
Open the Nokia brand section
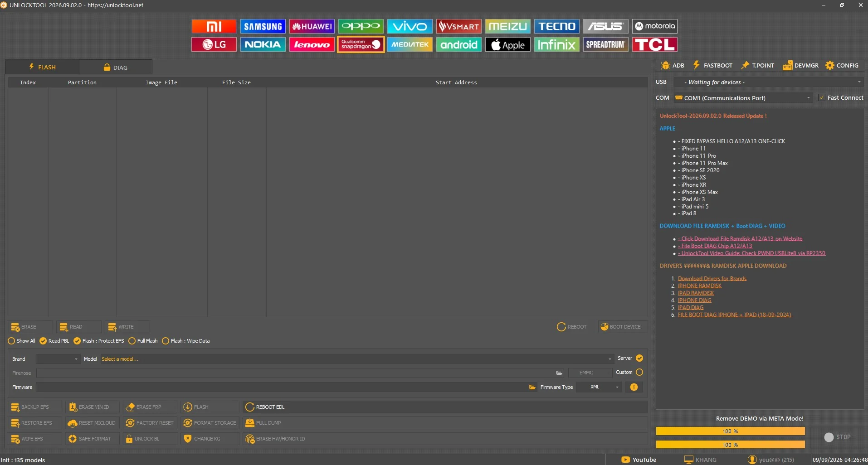(263, 44)
